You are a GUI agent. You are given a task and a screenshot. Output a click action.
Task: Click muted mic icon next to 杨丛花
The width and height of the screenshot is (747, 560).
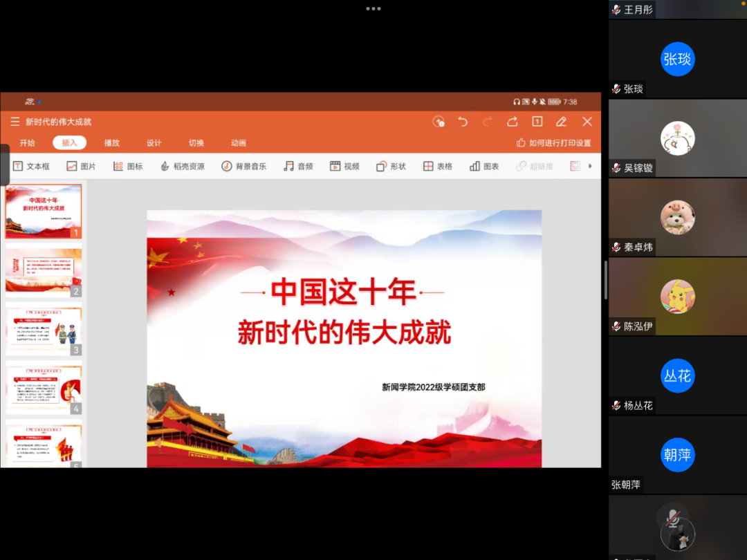616,405
